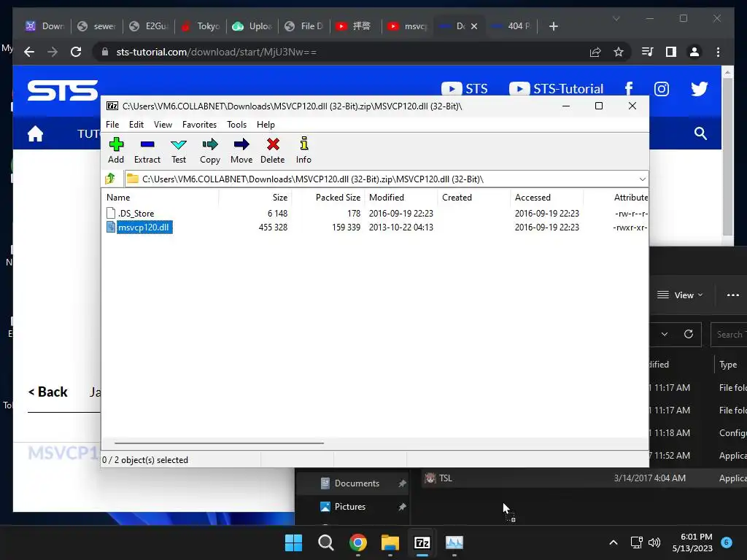Viewport: 747px width, 560px height.
Task: Open the STS Twitter icon
Action: click(700, 88)
